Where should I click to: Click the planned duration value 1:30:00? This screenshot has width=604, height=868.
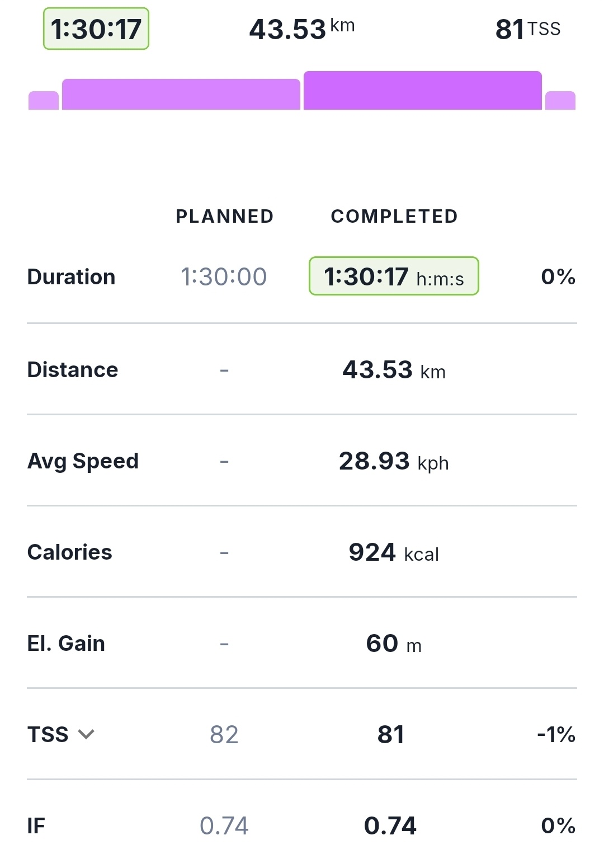(224, 276)
